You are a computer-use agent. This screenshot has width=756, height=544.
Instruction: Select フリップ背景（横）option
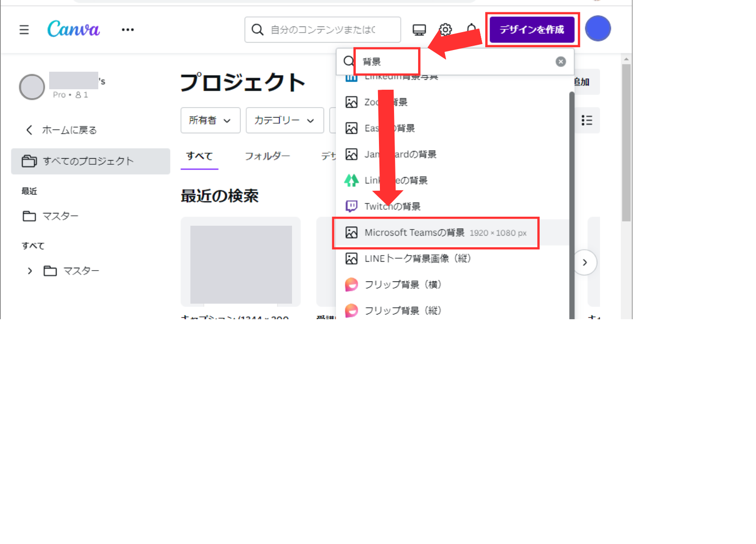coord(403,284)
